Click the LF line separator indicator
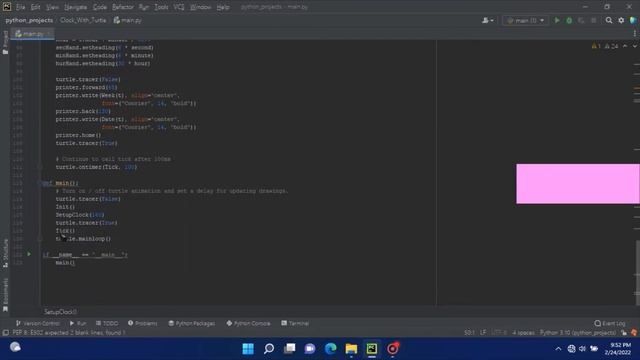 point(483,333)
